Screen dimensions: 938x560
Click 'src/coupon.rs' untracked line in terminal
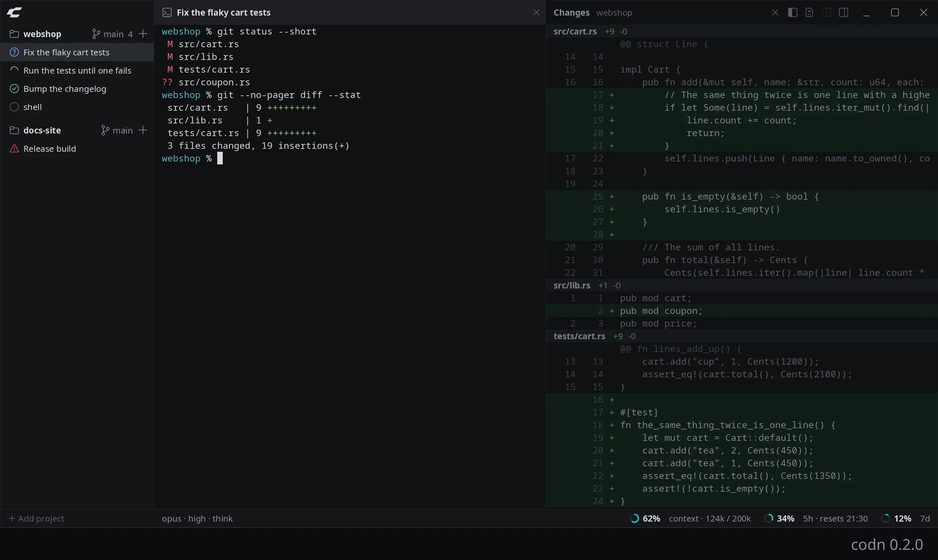(206, 82)
